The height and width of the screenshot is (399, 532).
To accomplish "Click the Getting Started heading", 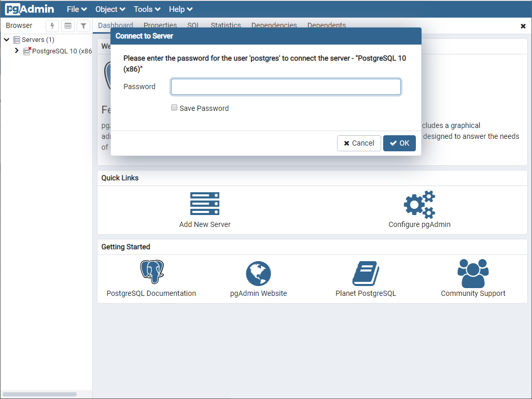I will (125, 247).
